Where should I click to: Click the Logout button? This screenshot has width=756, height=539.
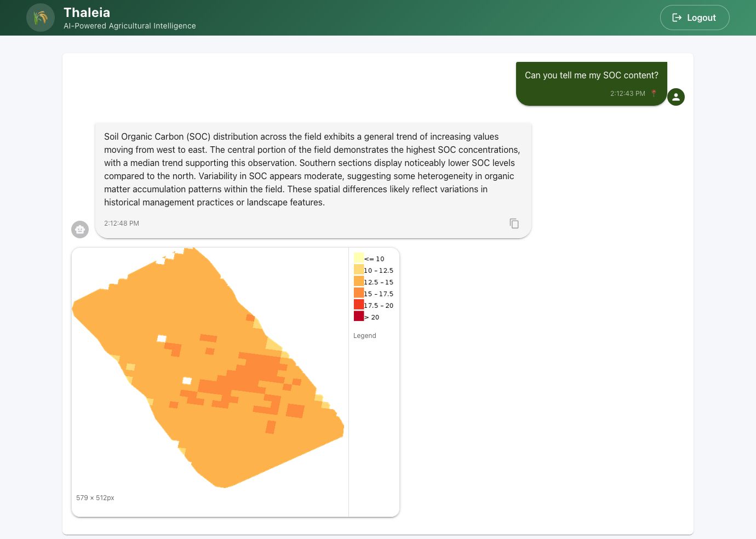[x=694, y=18]
